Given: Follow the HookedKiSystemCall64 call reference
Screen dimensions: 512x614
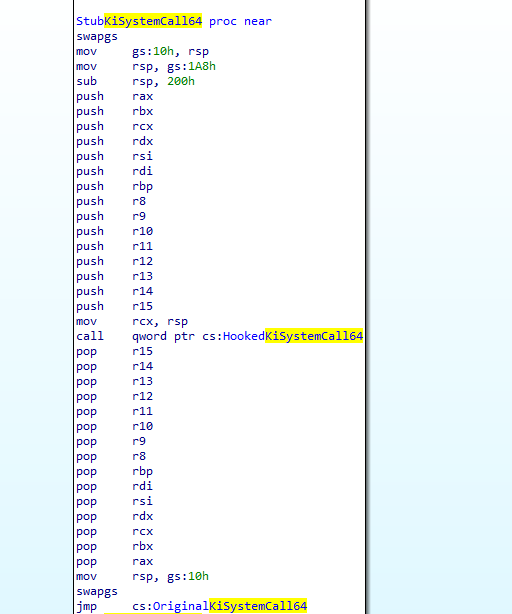Looking at the screenshot, I should tap(293, 336).
